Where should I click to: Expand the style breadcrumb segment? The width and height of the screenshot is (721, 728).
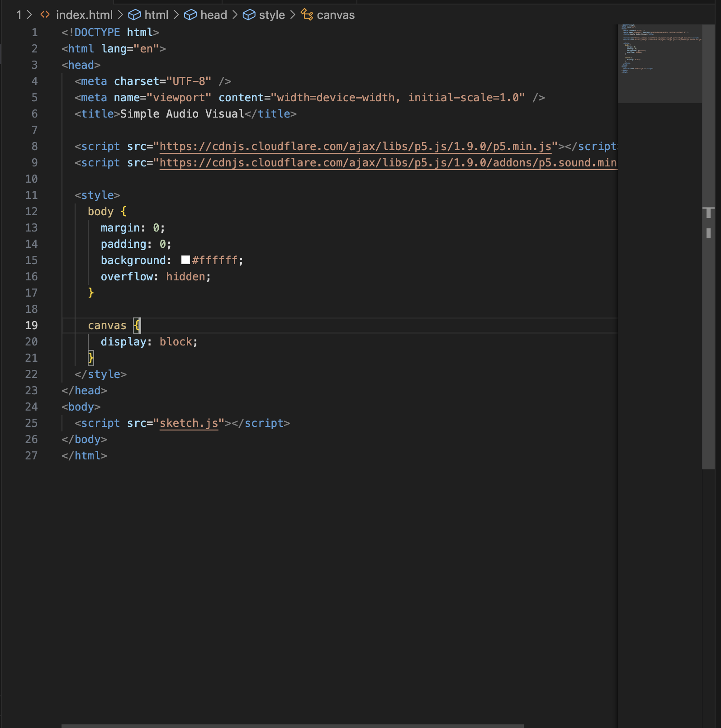point(272,15)
